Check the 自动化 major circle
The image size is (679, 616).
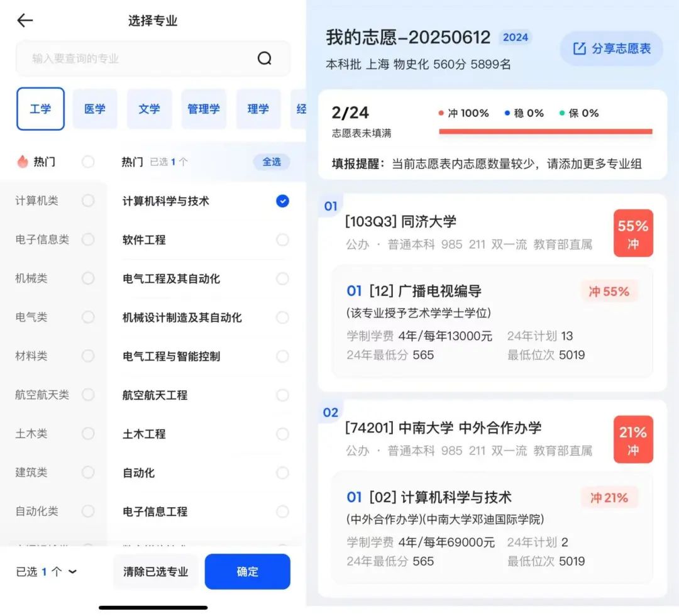[282, 473]
